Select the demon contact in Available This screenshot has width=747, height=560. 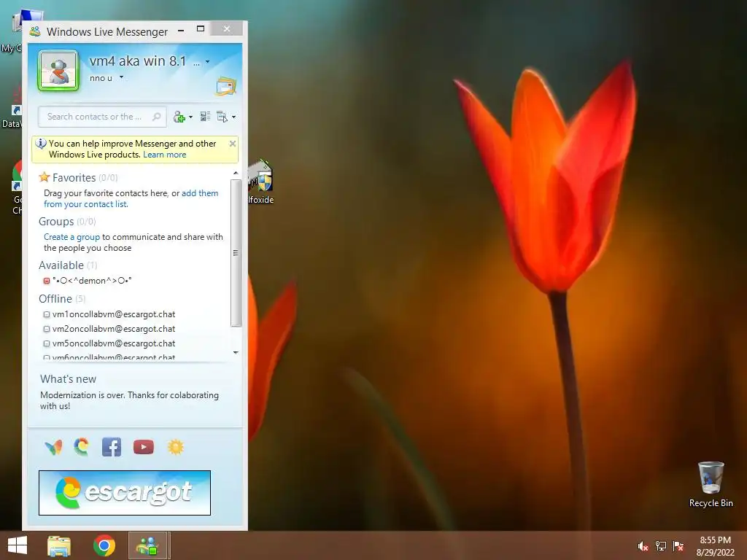point(92,281)
